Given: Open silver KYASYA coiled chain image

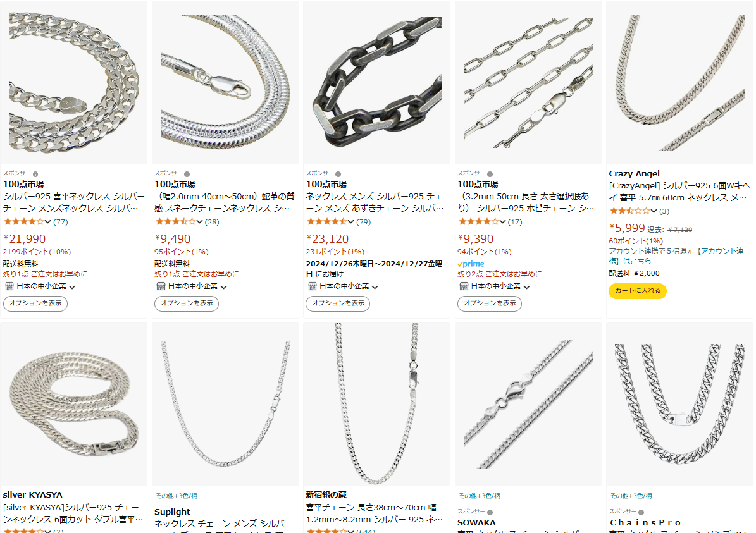Looking at the screenshot, I should tap(74, 404).
